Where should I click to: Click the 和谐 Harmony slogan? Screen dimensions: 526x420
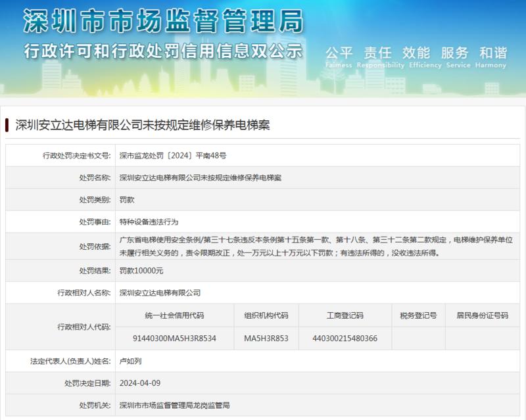[490, 57]
